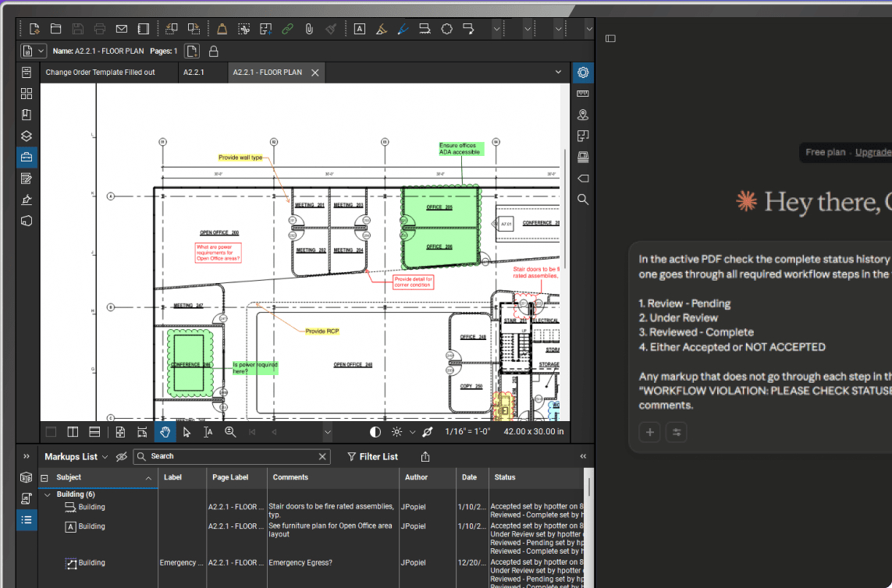Activate the Select Text tool
The width and height of the screenshot is (892, 588).
[x=208, y=431]
